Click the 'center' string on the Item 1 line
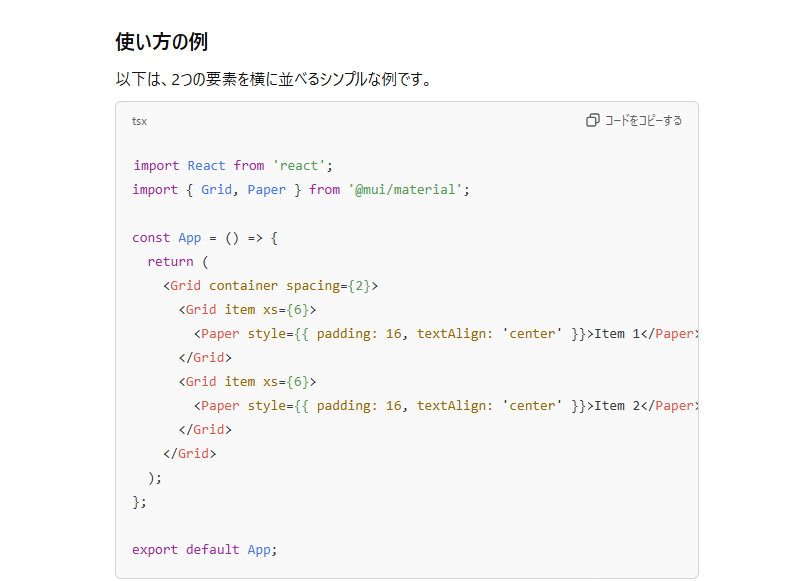The width and height of the screenshot is (811, 581). [531, 333]
